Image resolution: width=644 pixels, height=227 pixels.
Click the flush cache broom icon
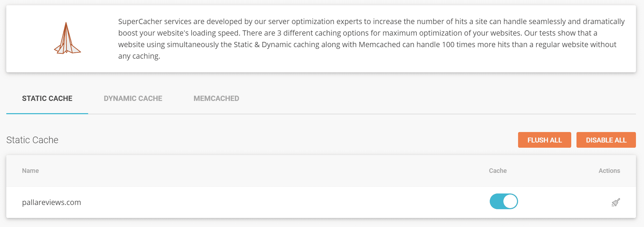tap(616, 202)
